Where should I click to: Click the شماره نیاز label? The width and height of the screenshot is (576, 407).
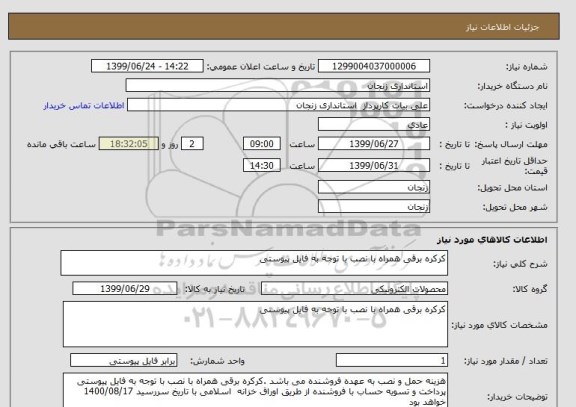pos(526,67)
